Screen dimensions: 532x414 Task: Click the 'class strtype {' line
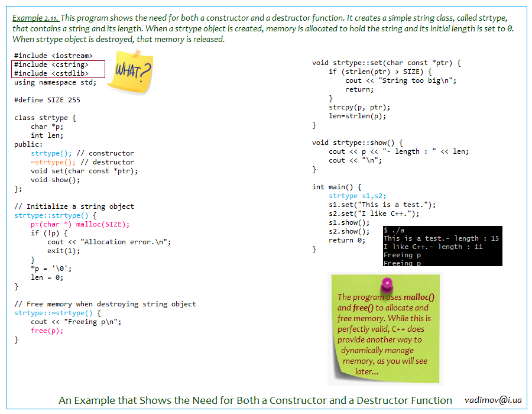(x=45, y=118)
